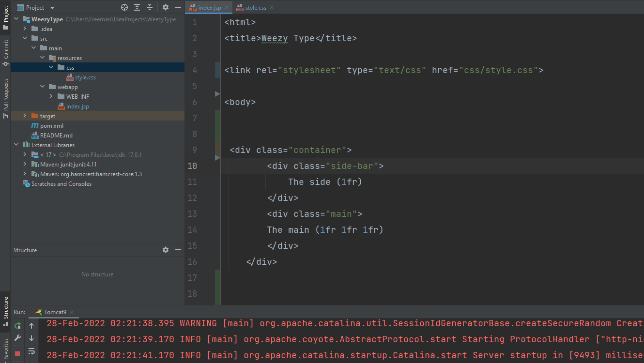Click the Up the Stack Trace arrow icon
644x363 pixels.
point(31,326)
